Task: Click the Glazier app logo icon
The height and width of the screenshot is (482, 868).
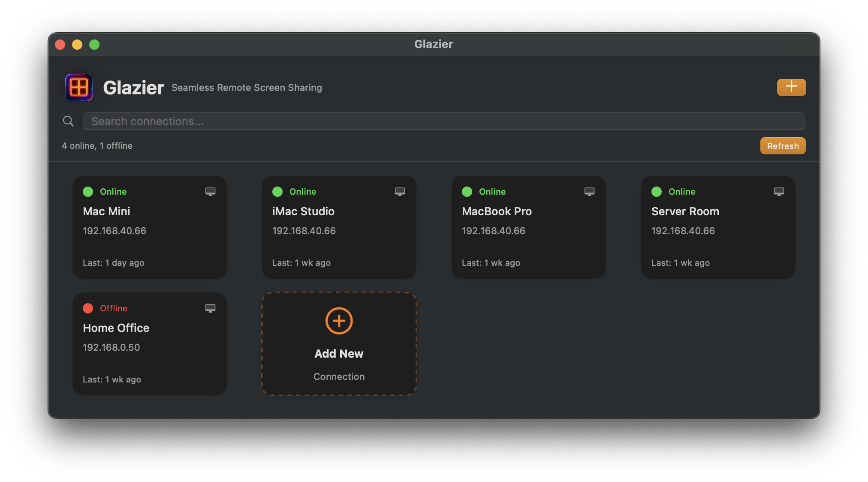Action: 79,87
